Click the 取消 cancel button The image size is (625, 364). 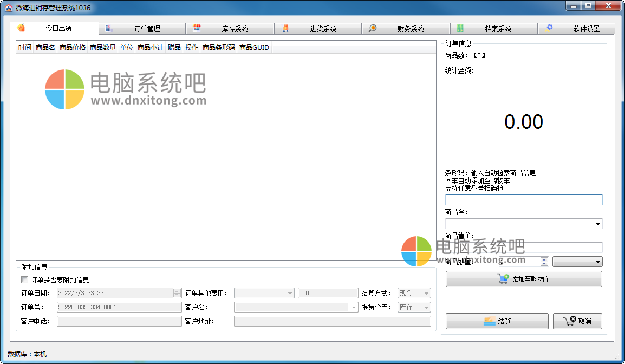click(x=577, y=321)
